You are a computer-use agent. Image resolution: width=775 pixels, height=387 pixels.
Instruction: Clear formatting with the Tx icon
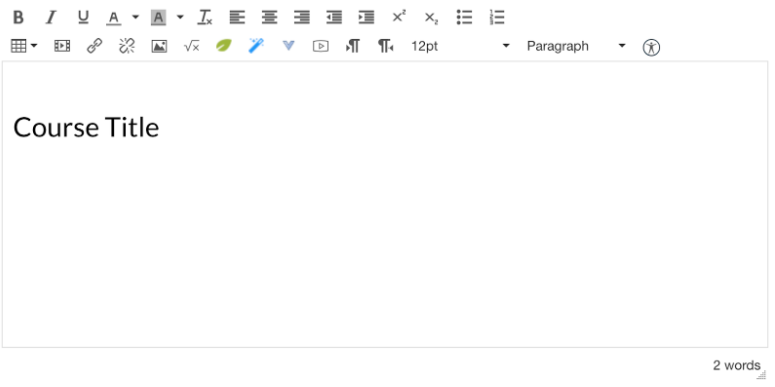pyautogui.click(x=205, y=17)
